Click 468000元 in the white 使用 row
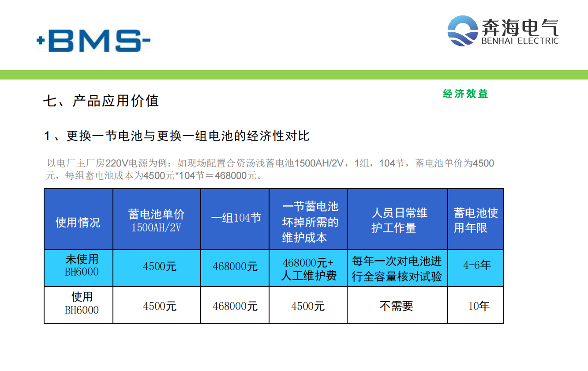Viewport: 588px width, 371px height. [x=235, y=306]
